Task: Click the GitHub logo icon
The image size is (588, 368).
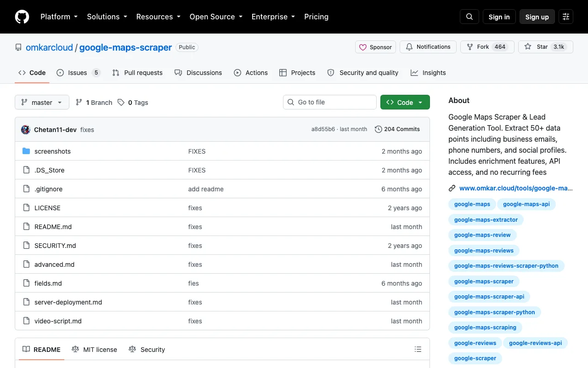Action: pos(22,17)
